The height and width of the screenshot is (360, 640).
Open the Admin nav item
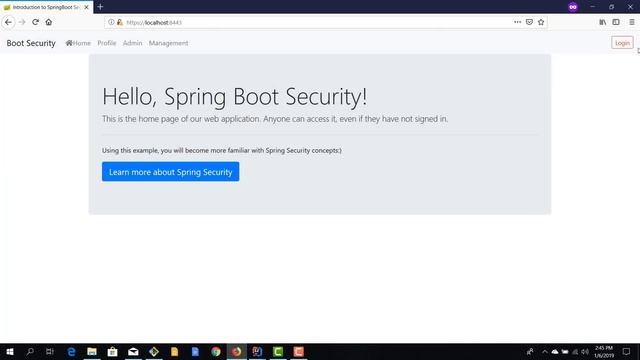133,43
